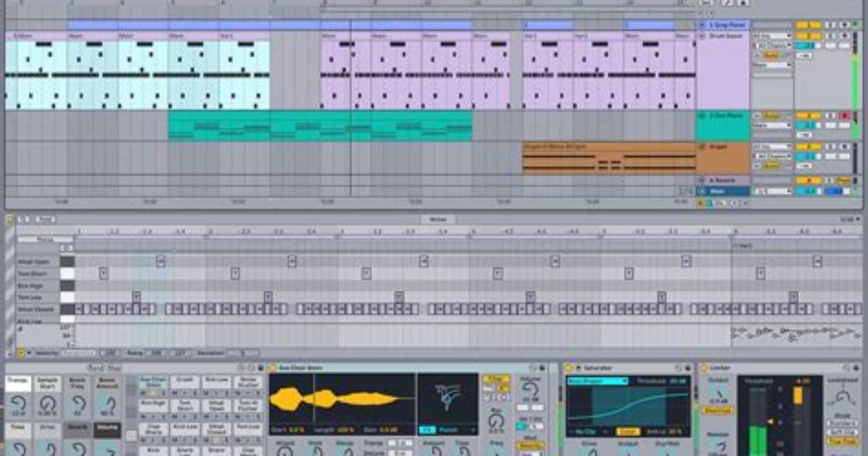This screenshot has width=868, height=456.
Task: Collapse the Organ track fold button
Action: click(x=702, y=147)
